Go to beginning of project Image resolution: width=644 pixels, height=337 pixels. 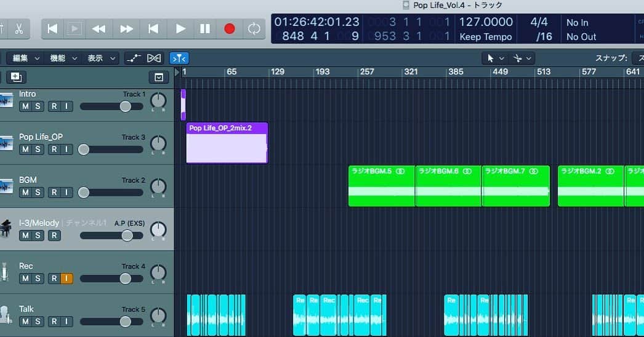click(52, 29)
